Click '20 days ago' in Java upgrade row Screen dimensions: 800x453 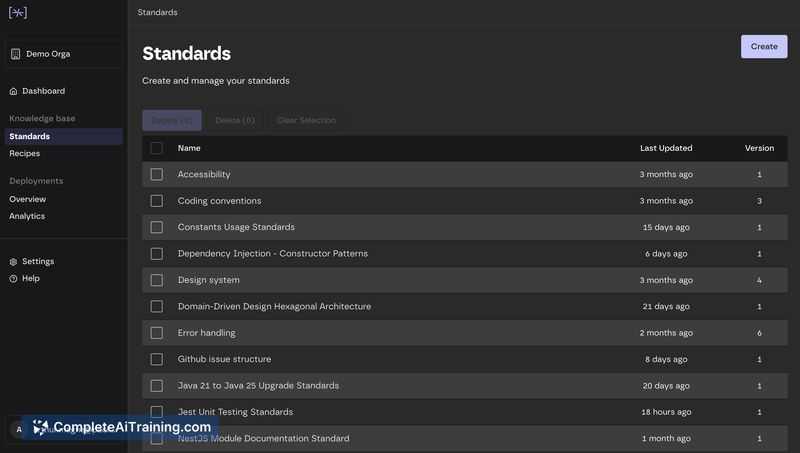pyautogui.click(x=666, y=386)
